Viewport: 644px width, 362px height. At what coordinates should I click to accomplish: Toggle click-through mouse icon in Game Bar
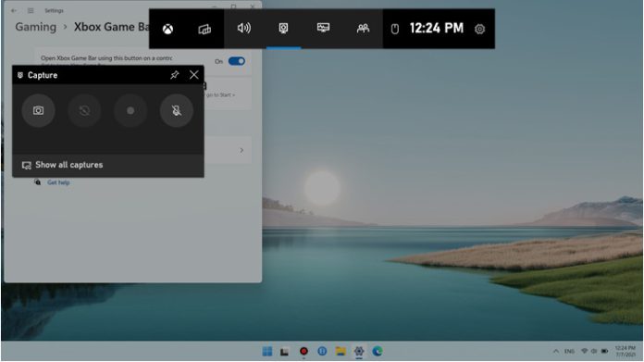395,29
